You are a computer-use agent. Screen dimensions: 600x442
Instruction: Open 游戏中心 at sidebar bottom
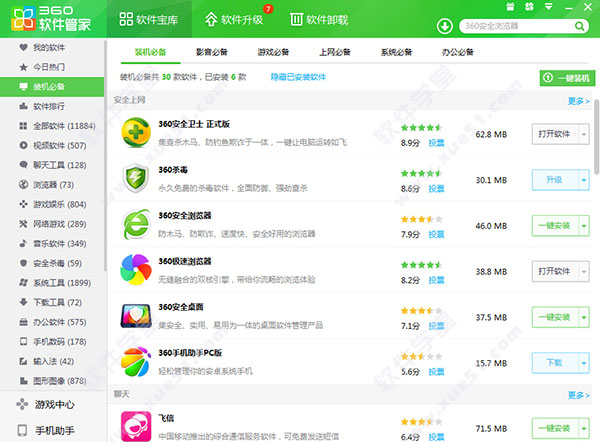pos(53,404)
